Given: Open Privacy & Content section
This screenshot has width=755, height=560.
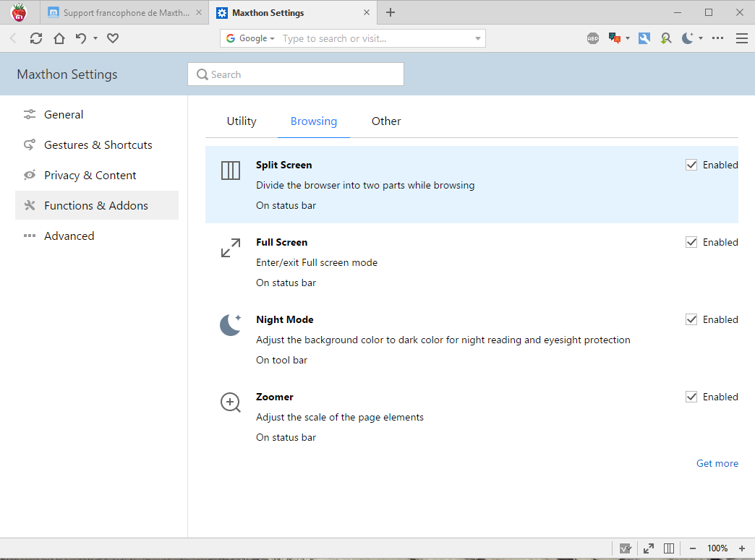Looking at the screenshot, I should [97, 175].
